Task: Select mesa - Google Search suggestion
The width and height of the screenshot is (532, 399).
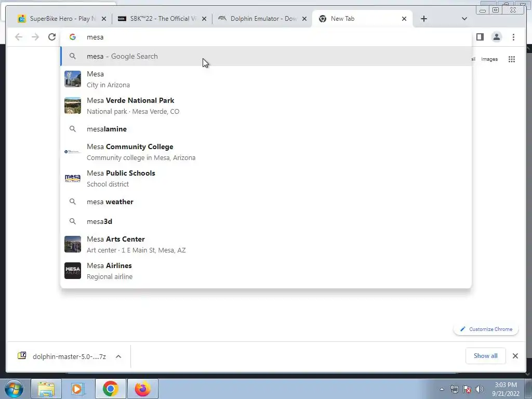Action: pos(266,56)
